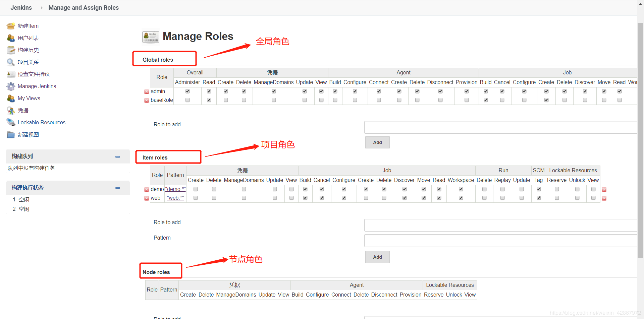Click the Manage Roles header badge icon

click(x=151, y=37)
